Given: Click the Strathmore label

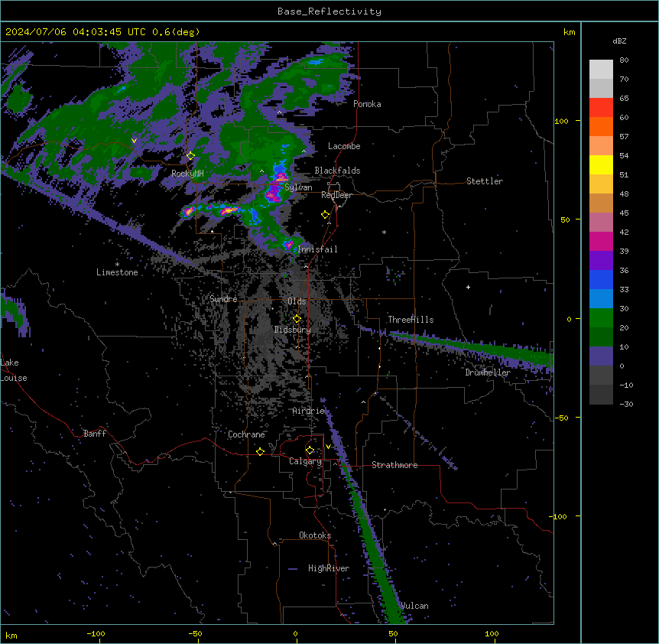Looking at the screenshot, I should pos(394,465).
